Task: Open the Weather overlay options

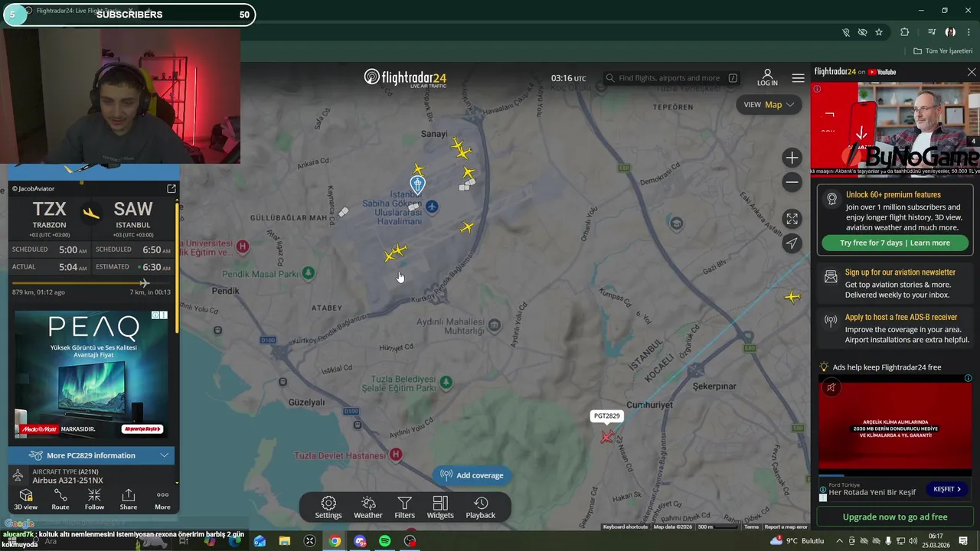Action: pos(368,507)
